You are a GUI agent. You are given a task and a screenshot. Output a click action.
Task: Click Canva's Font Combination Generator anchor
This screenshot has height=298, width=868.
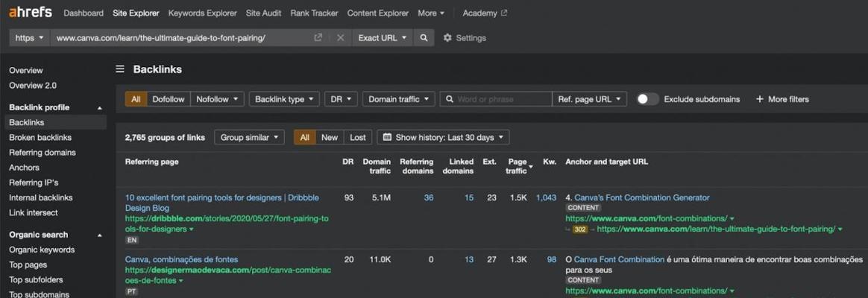tap(641, 197)
